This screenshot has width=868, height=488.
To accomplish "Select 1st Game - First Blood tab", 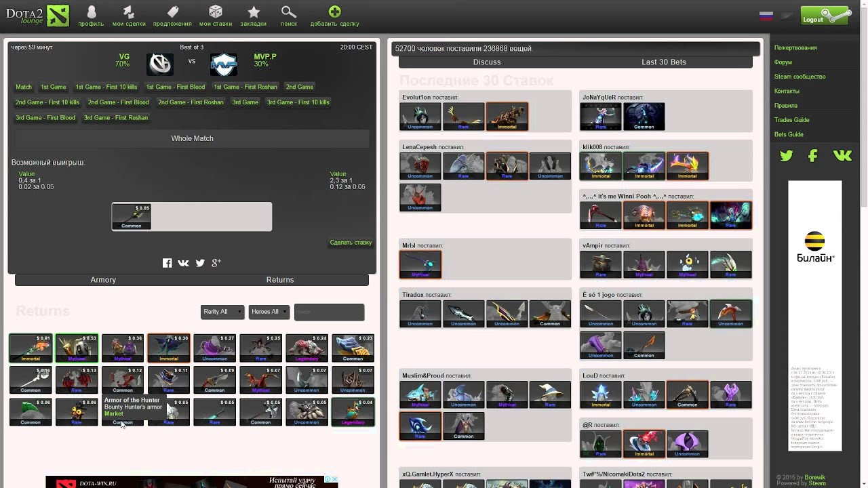I will click(x=176, y=87).
